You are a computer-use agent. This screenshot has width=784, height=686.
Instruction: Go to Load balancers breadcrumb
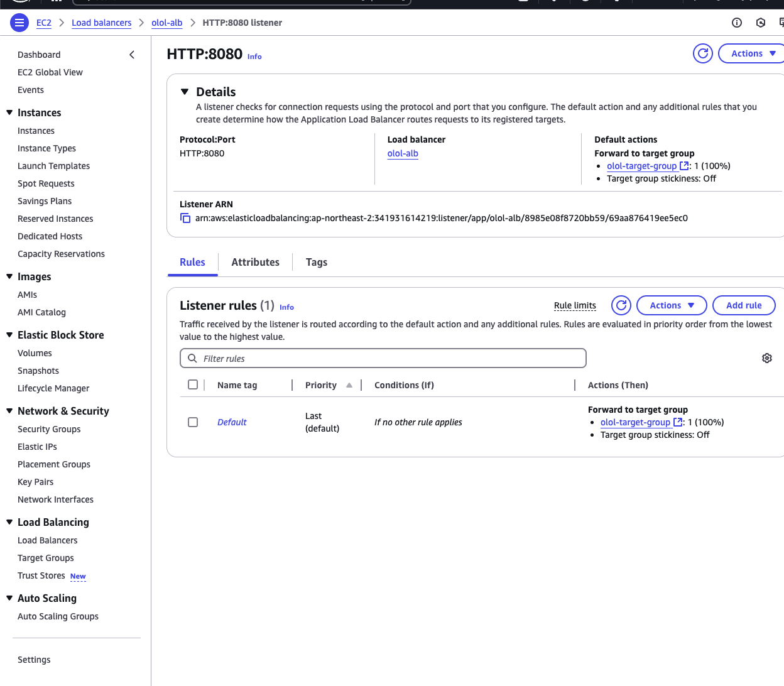click(102, 23)
